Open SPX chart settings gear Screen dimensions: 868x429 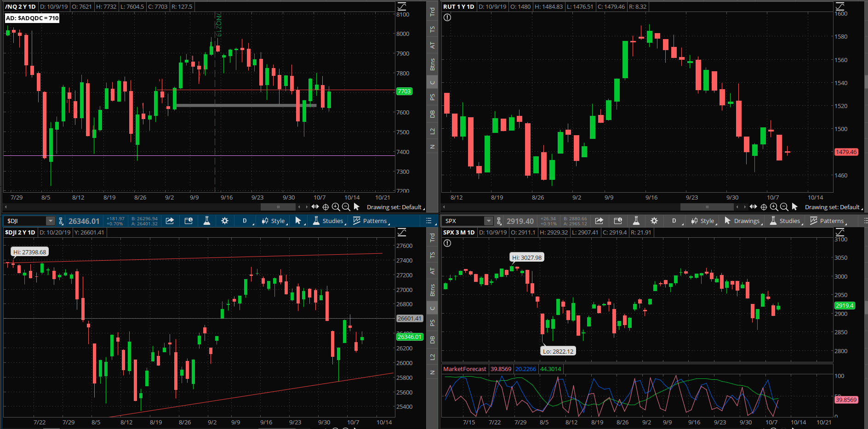(x=654, y=221)
